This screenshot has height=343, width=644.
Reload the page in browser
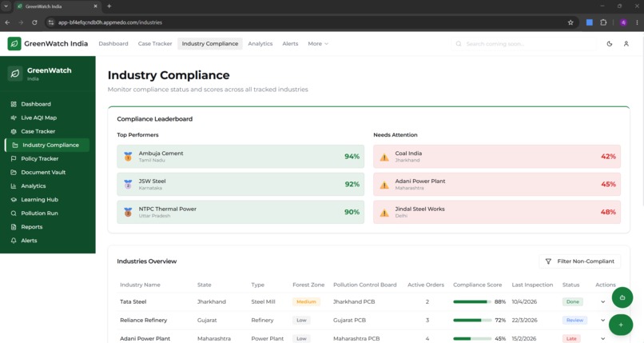(34, 22)
